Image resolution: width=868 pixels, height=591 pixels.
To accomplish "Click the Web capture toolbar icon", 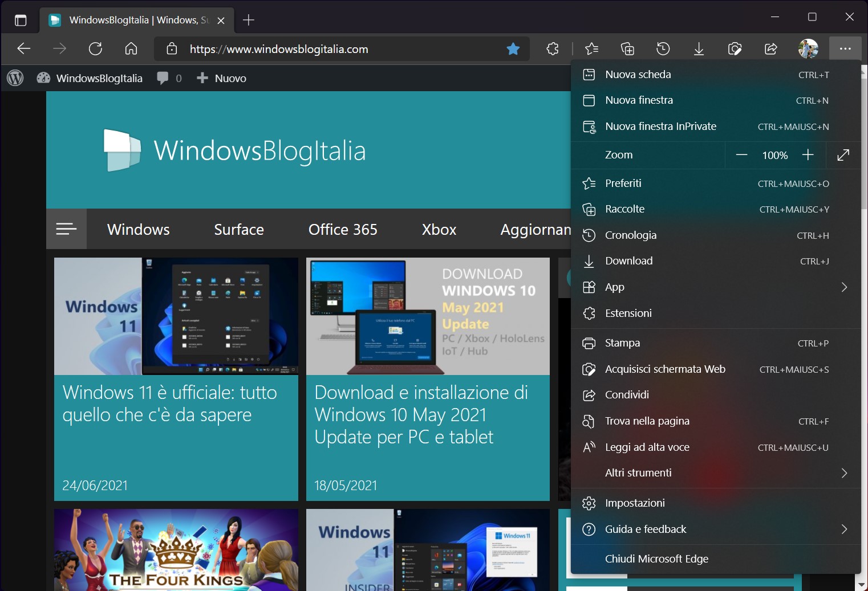I will (735, 49).
